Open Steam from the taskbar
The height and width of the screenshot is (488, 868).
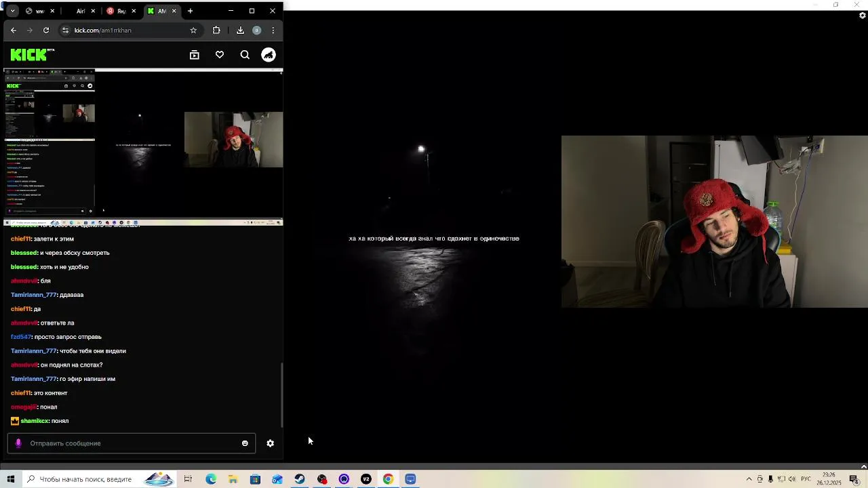pos(300,479)
